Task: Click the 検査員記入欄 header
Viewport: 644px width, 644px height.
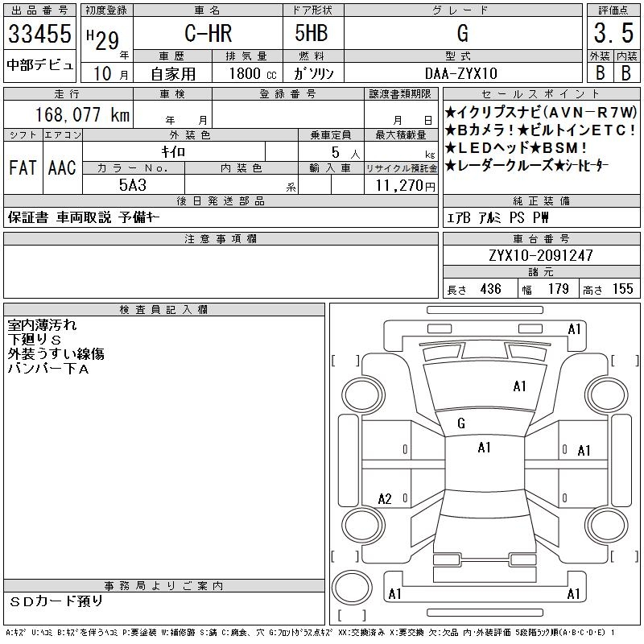Action: click(164, 309)
